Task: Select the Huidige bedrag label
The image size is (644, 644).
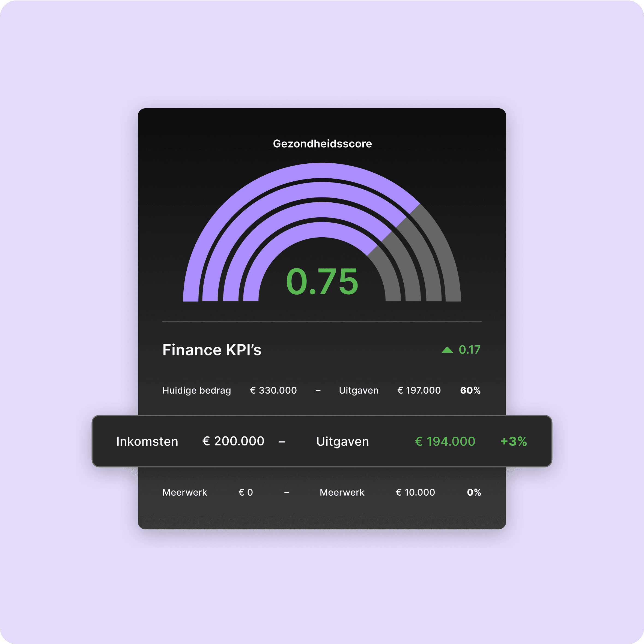Action: (x=196, y=390)
